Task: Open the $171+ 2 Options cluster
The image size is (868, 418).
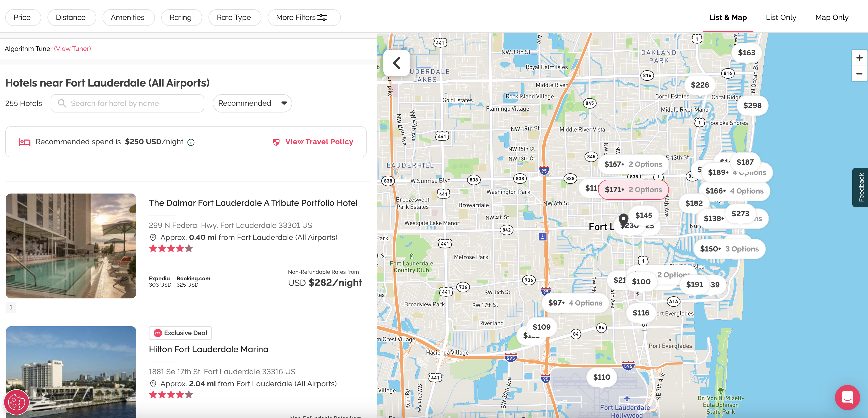Action: click(x=633, y=190)
